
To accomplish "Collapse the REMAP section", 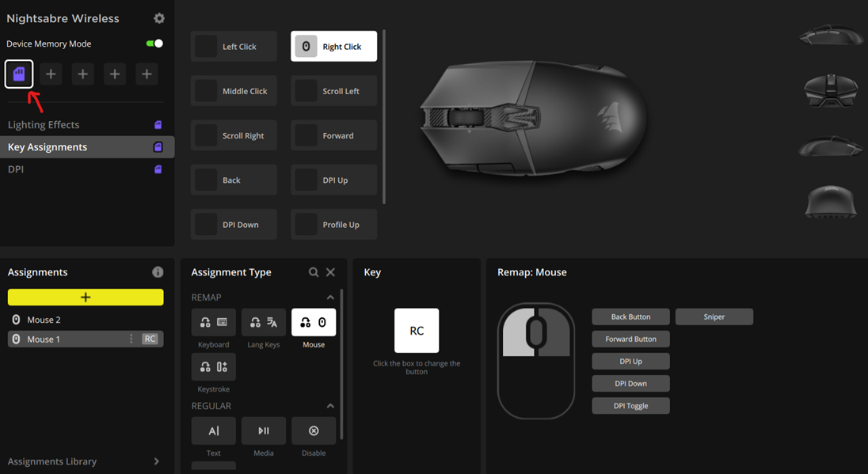I will point(330,298).
